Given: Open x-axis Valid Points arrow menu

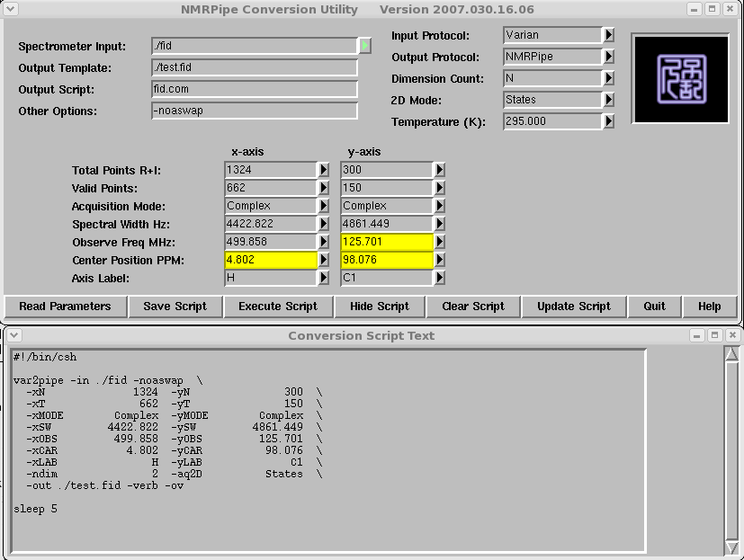Looking at the screenshot, I should (x=324, y=188).
